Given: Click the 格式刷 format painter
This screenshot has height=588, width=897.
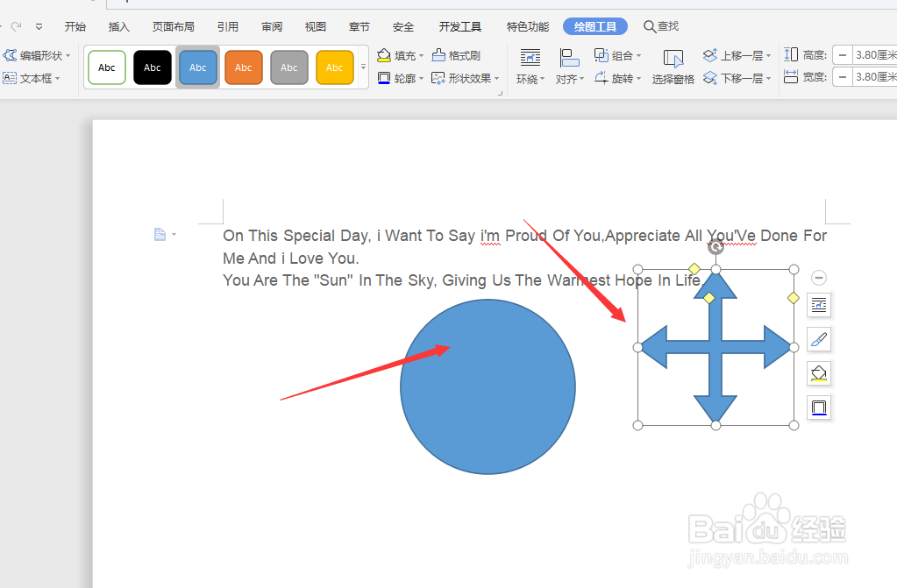Looking at the screenshot, I should point(456,55).
